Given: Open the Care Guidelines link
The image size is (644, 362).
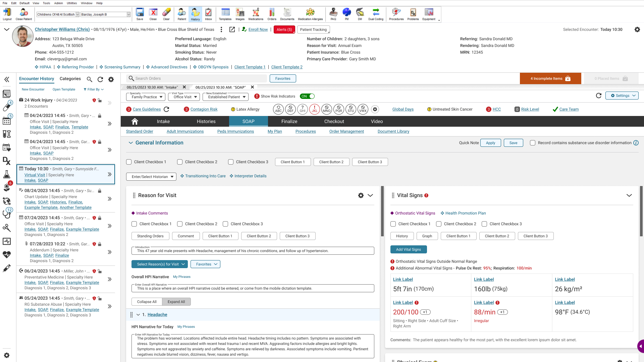Looking at the screenshot, I should (147, 109).
